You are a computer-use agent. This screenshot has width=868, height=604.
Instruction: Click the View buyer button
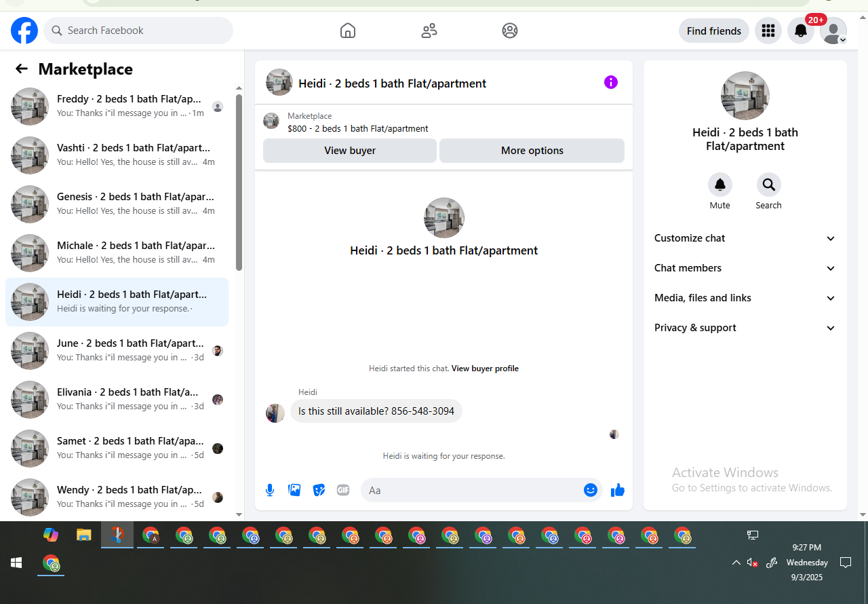tap(350, 151)
